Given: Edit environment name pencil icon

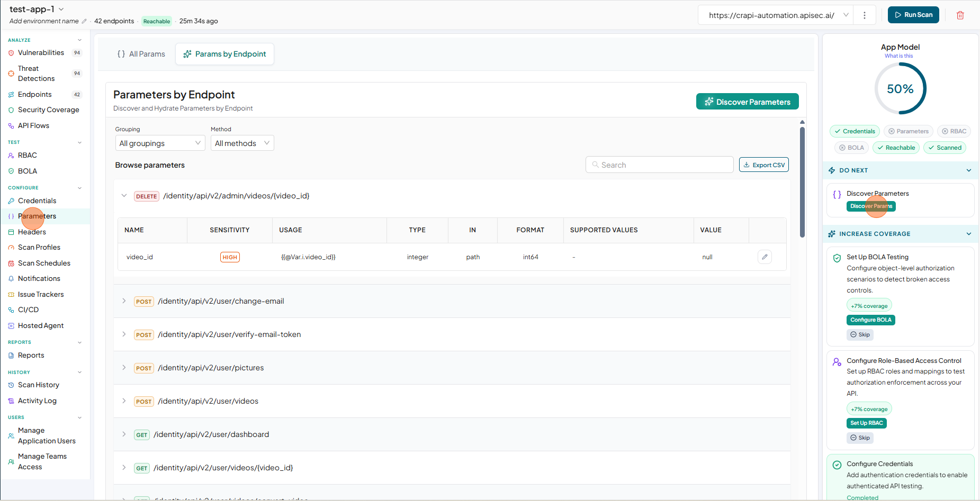Looking at the screenshot, I should (84, 21).
